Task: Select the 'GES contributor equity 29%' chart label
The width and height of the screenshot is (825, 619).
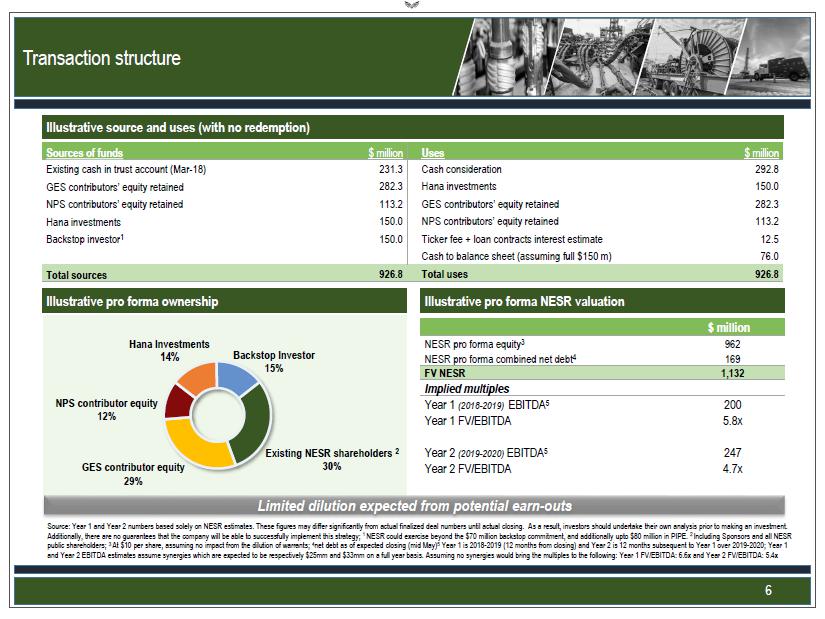Action: [133, 474]
